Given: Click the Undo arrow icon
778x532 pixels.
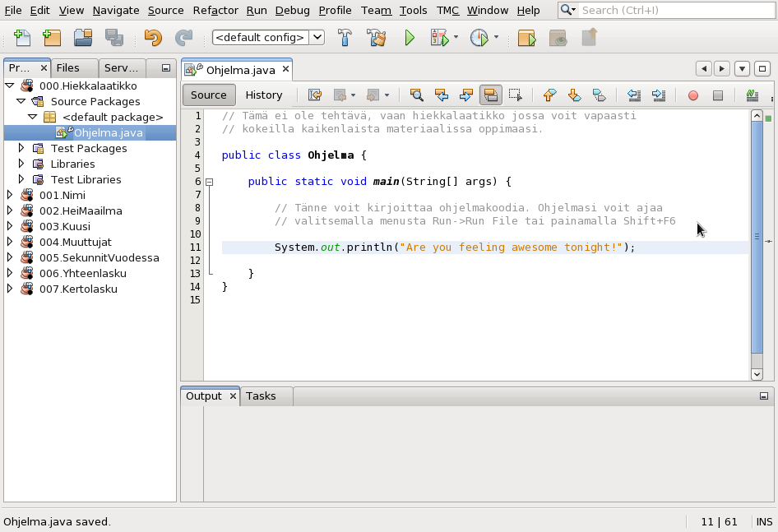Looking at the screenshot, I should coord(153,38).
